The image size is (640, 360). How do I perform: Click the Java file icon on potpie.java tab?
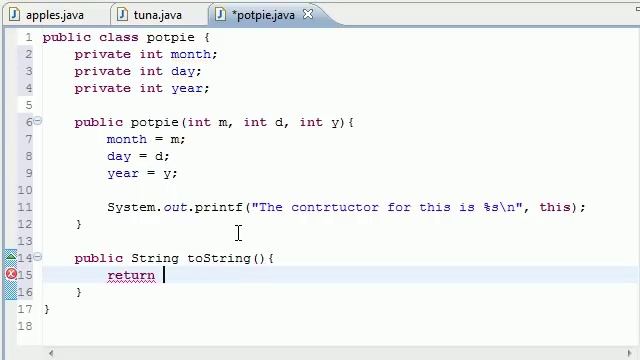click(220, 15)
